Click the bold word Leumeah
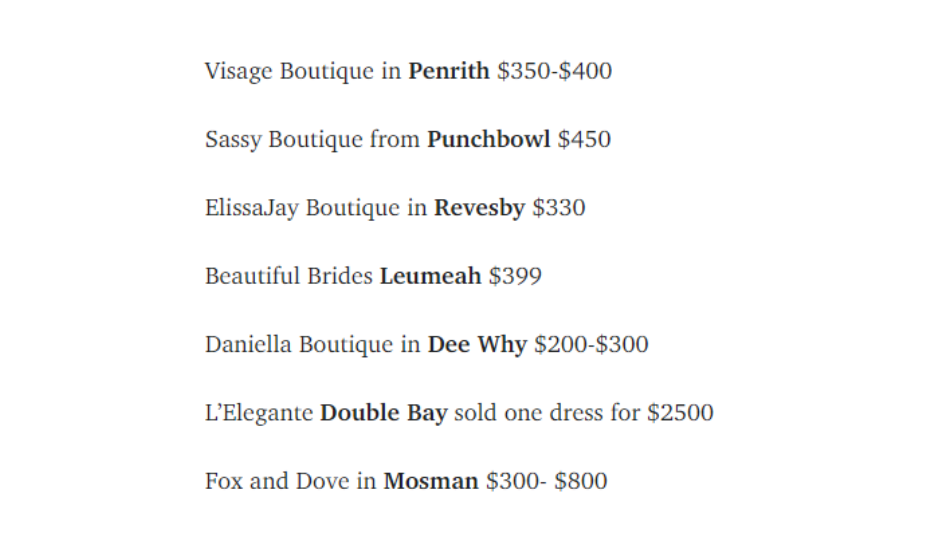Screen dimensions: 929x542 click(430, 276)
